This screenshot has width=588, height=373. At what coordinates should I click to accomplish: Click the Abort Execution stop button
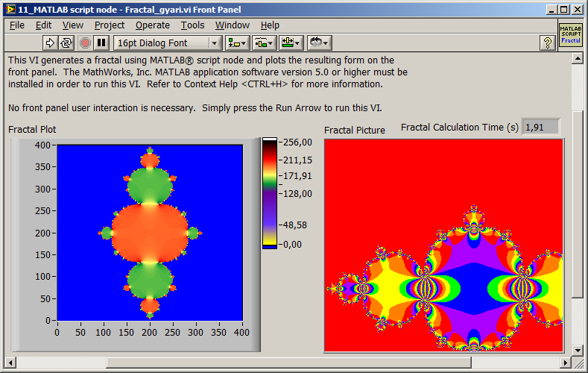[x=85, y=43]
